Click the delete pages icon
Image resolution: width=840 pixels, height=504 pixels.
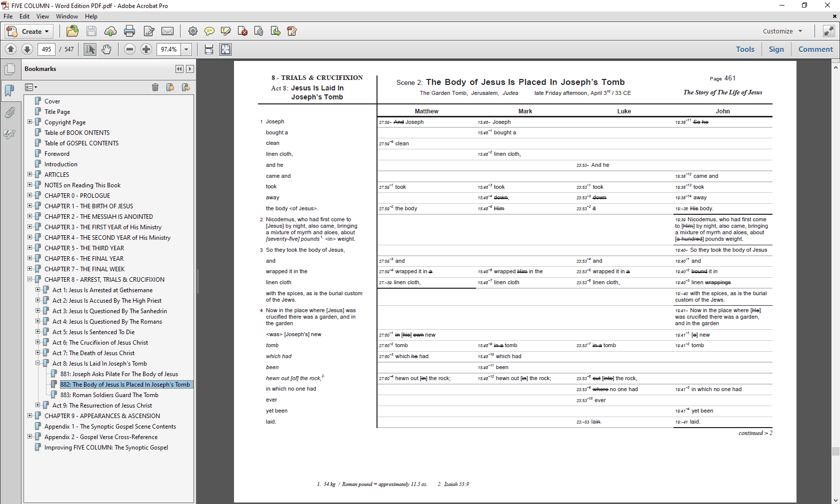242,31
